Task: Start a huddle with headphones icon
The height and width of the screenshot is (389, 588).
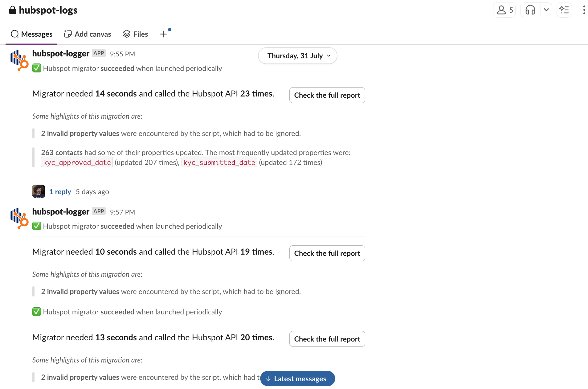Action: tap(530, 10)
